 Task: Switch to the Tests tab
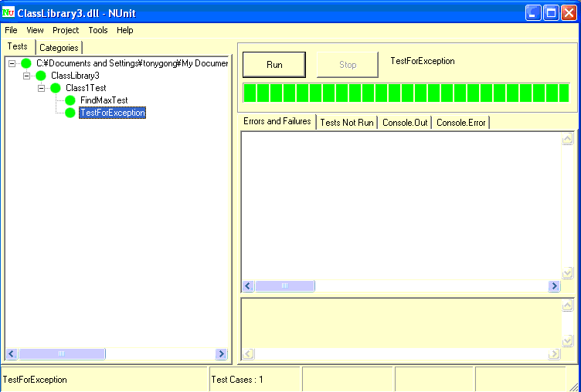[x=18, y=46]
